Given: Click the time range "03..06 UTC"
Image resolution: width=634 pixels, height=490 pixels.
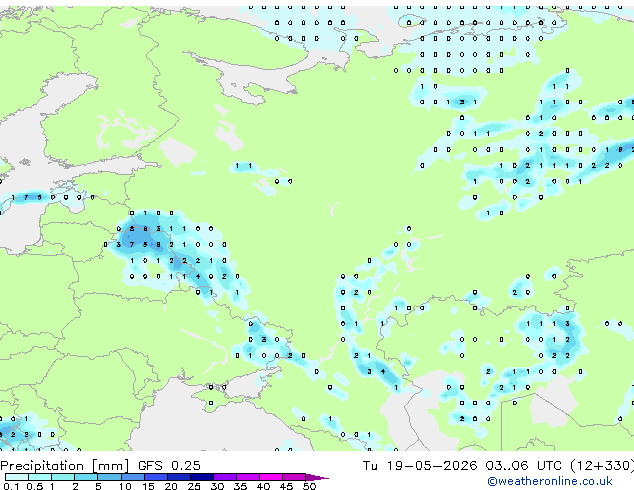Looking at the screenshot, I should coord(523,466).
